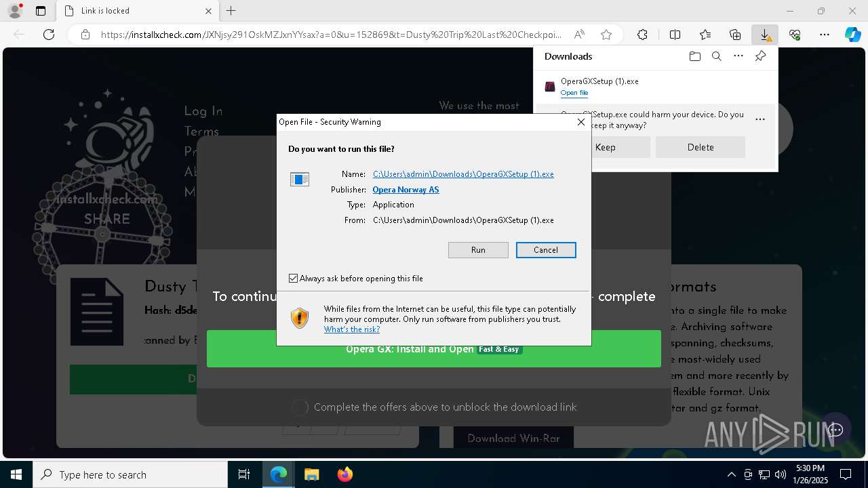
Task: Open volume control tray icon
Action: (781, 474)
